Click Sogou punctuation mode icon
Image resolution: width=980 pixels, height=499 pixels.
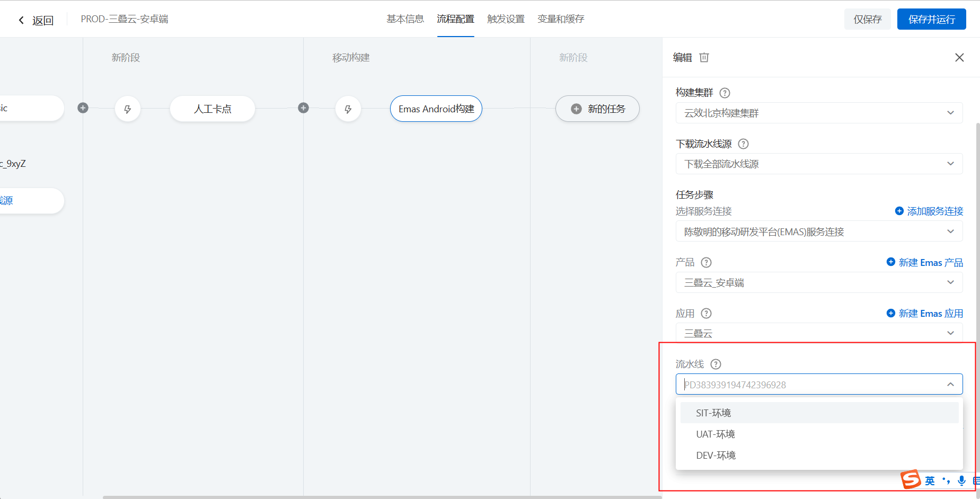click(x=946, y=480)
